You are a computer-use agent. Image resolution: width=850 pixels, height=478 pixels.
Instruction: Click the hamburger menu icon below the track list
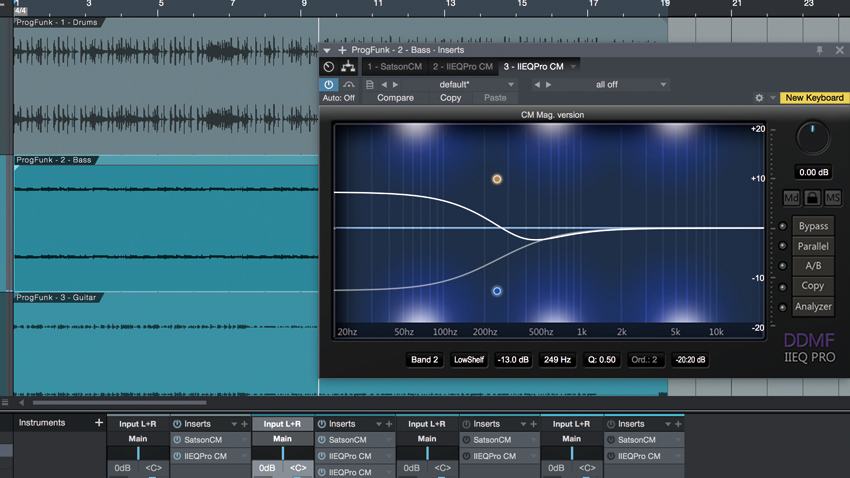pos(5,402)
